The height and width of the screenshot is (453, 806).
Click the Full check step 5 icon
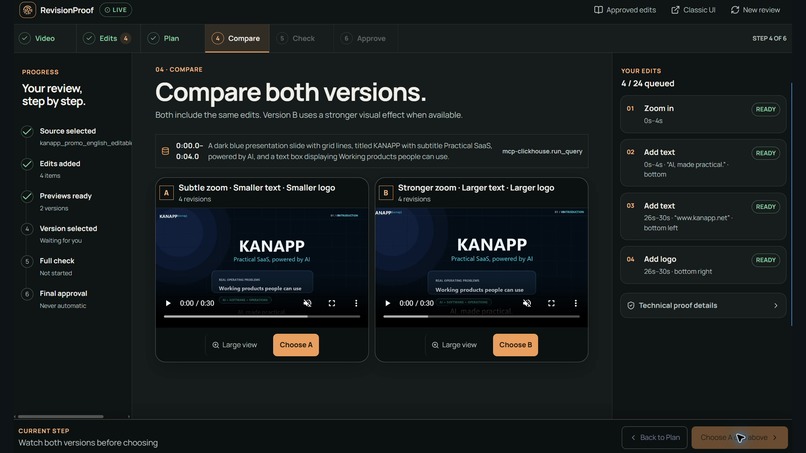(27, 261)
